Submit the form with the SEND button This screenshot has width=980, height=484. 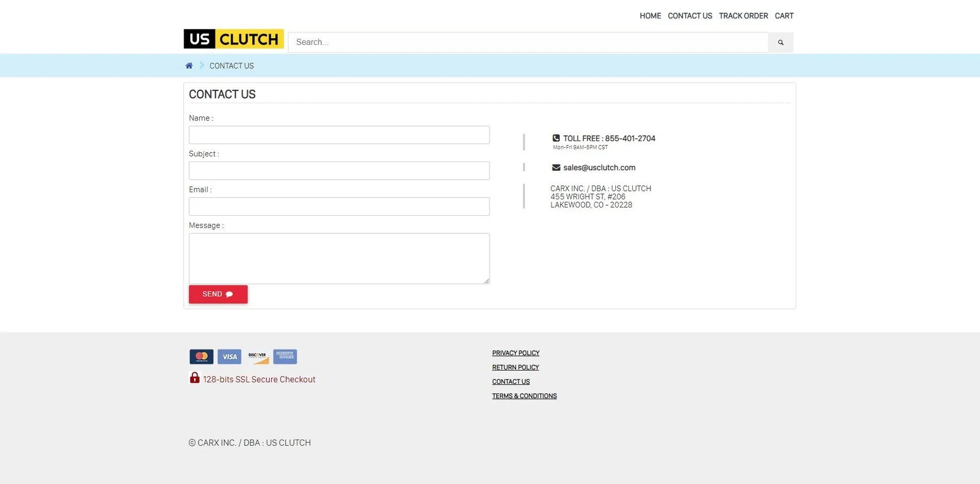[218, 294]
